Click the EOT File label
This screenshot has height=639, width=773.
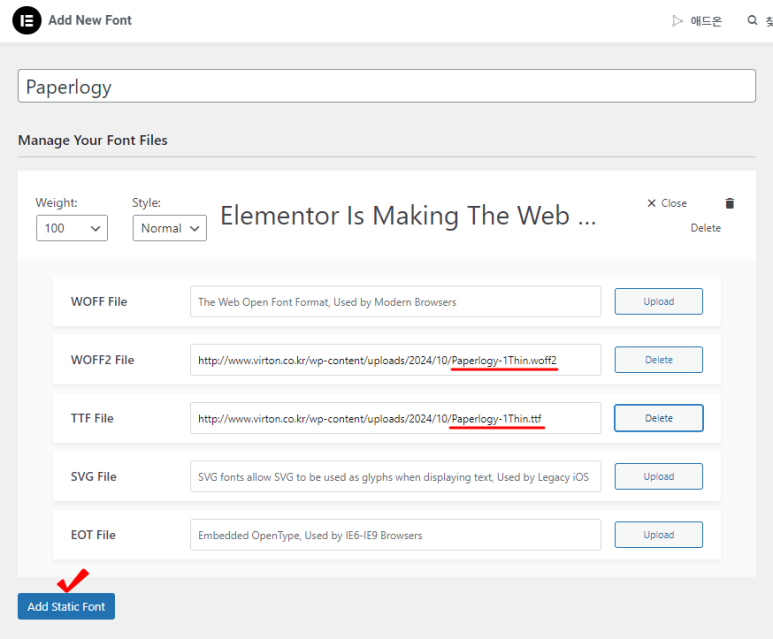(x=93, y=534)
